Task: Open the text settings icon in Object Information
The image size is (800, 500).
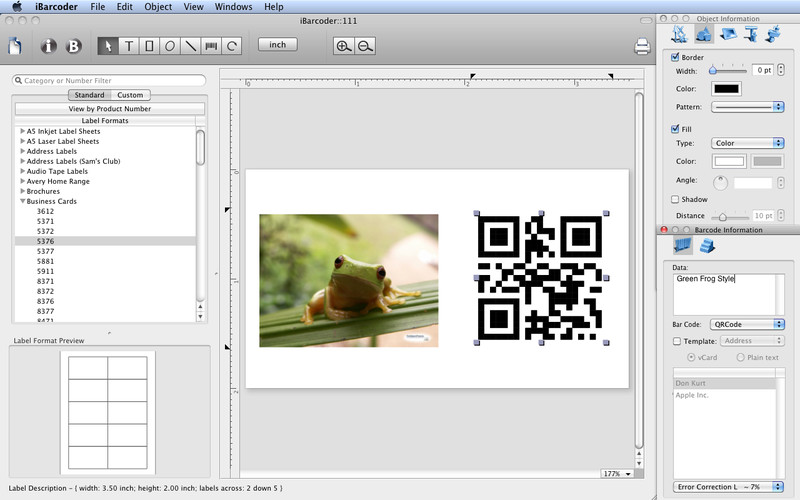Action: tap(751, 34)
